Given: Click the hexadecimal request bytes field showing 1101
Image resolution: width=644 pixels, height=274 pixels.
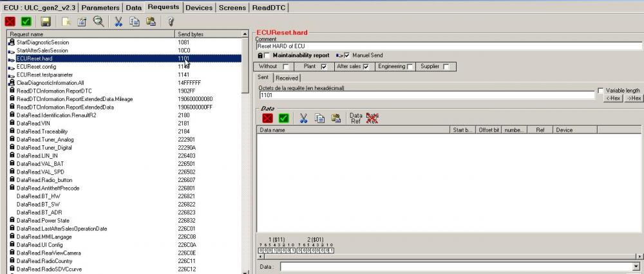Looking at the screenshot, I should coord(426,95).
